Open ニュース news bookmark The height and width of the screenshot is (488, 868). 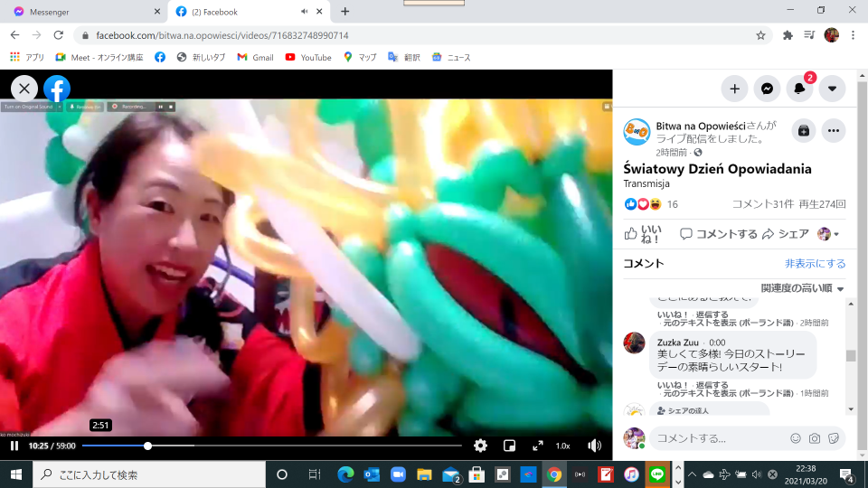click(452, 58)
